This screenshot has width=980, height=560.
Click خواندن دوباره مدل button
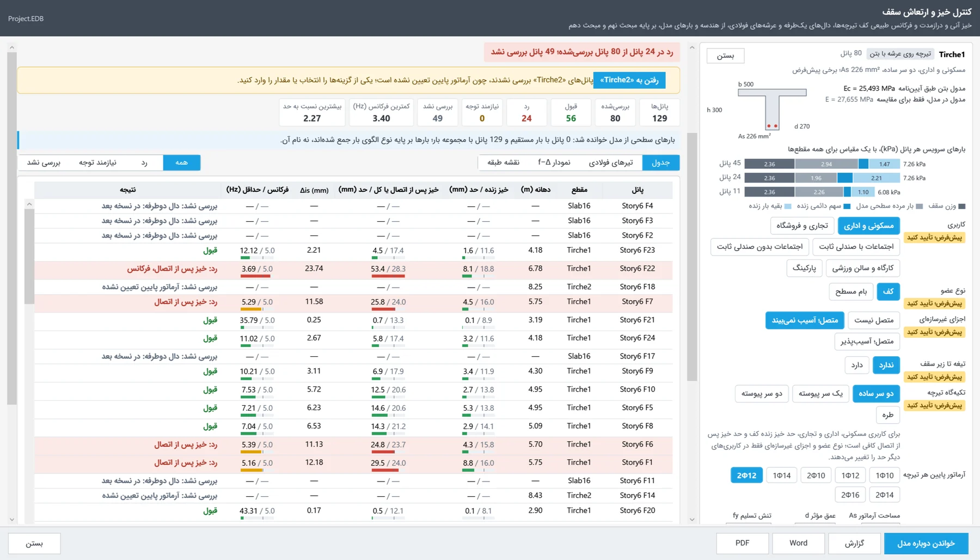926,543
